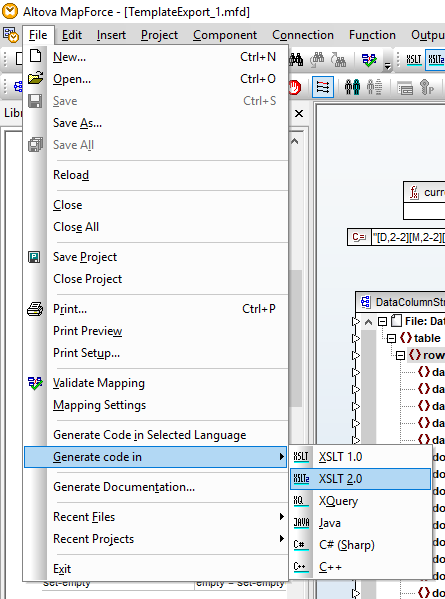Click the application menu icon left of File
Viewport: 445px width, 599px height.
(11, 35)
